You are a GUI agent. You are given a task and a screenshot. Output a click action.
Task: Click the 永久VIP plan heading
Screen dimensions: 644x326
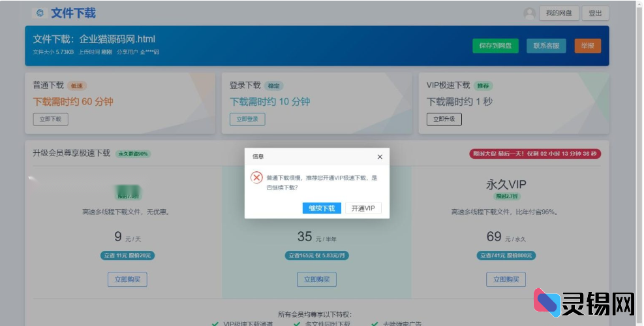point(506,185)
